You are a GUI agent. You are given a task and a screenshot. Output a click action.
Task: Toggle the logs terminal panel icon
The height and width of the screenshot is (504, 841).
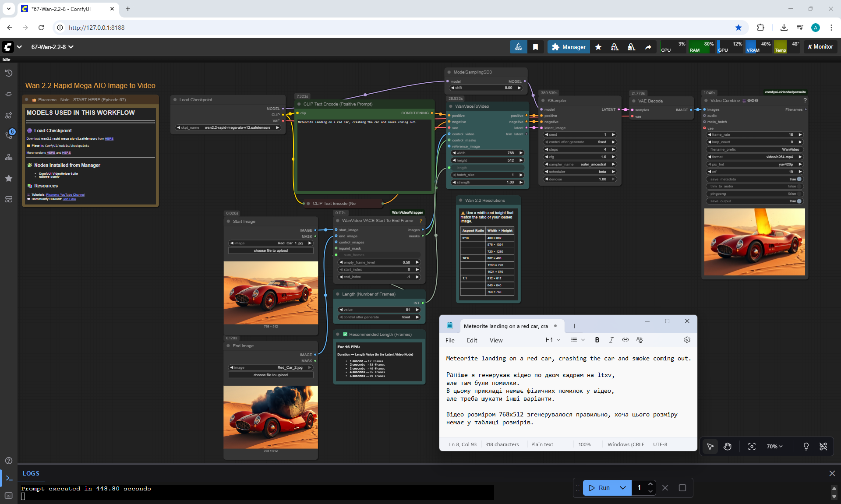pos(9,478)
